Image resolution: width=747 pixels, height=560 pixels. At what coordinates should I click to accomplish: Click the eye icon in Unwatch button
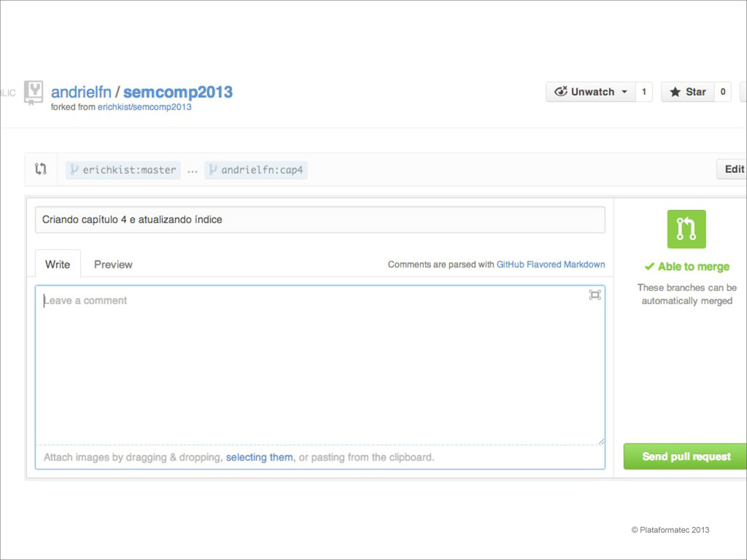pos(561,91)
